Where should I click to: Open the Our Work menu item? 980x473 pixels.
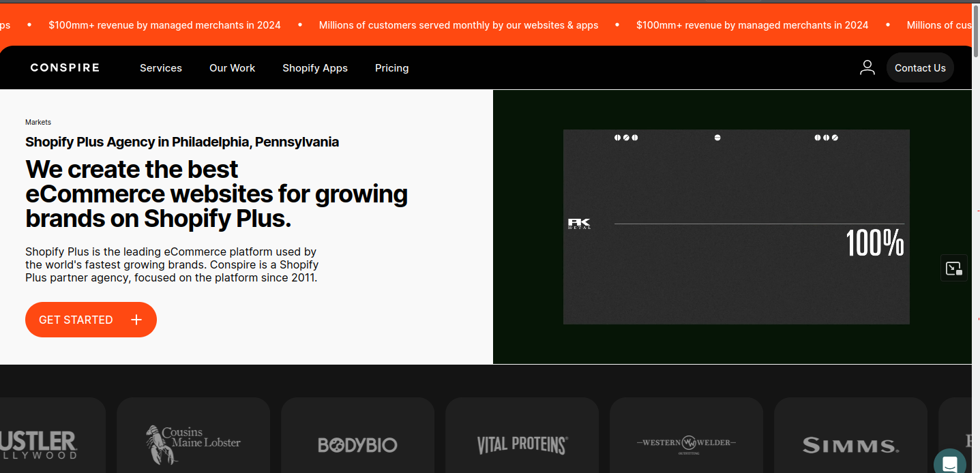tap(232, 68)
